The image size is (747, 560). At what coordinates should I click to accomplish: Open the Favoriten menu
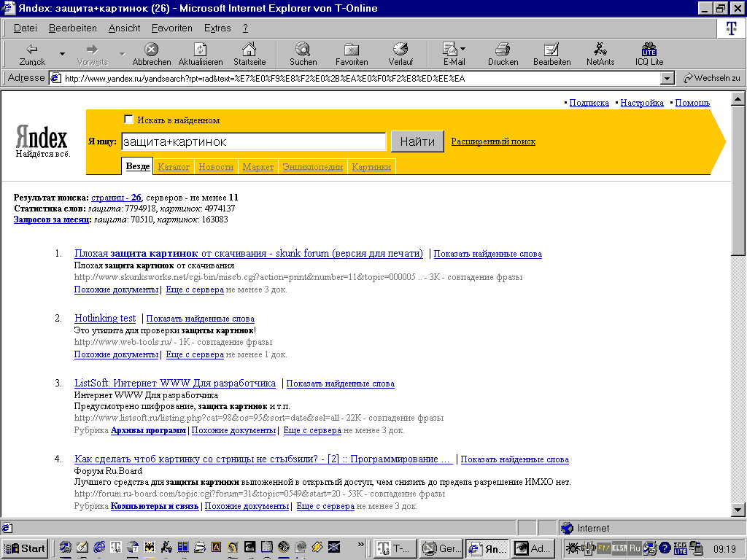point(172,28)
